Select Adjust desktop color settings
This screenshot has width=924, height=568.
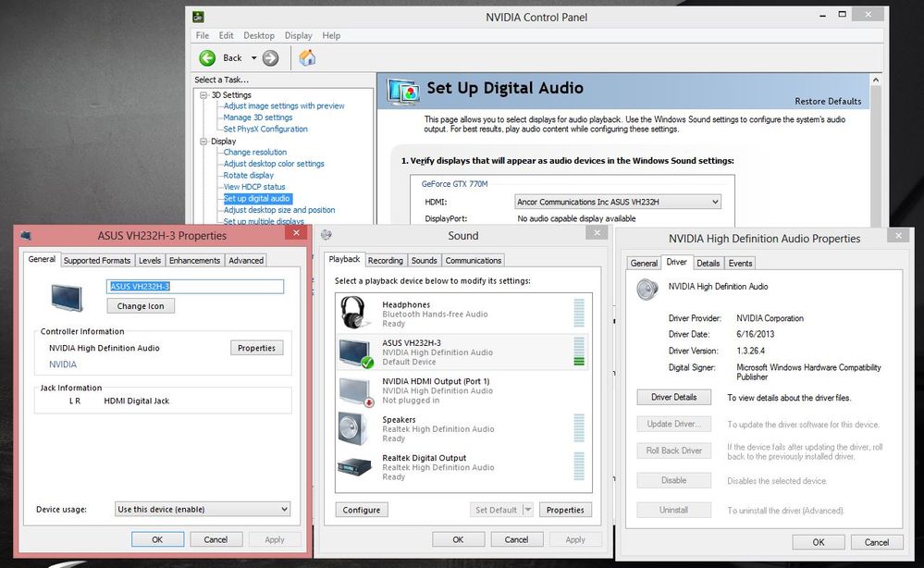click(x=274, y=164)
